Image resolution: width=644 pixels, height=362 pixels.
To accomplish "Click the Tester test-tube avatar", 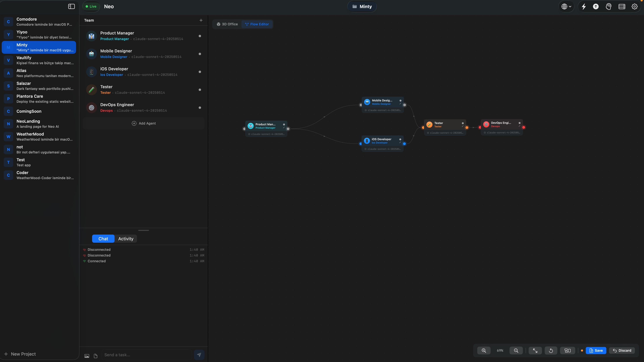I will point(92,90).
